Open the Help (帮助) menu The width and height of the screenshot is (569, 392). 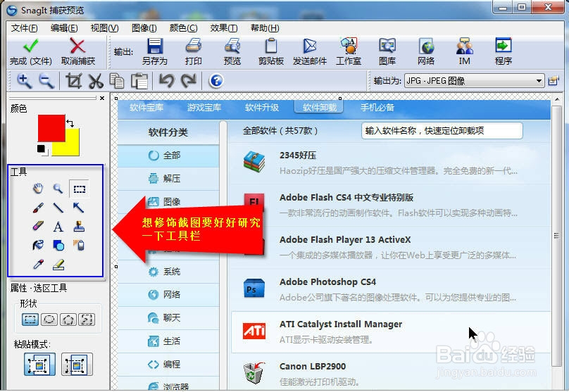click(x=265, y=28)
